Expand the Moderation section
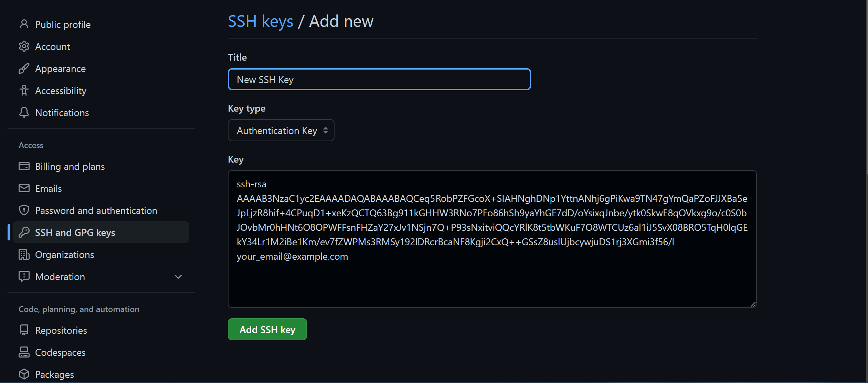Image resolution: width=868 pixels, height=383 pixels. click(x=178, y=276)
